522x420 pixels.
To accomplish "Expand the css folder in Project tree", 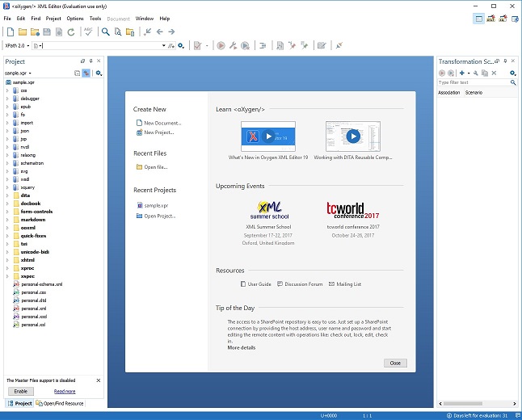I will [x=7, y=90].
